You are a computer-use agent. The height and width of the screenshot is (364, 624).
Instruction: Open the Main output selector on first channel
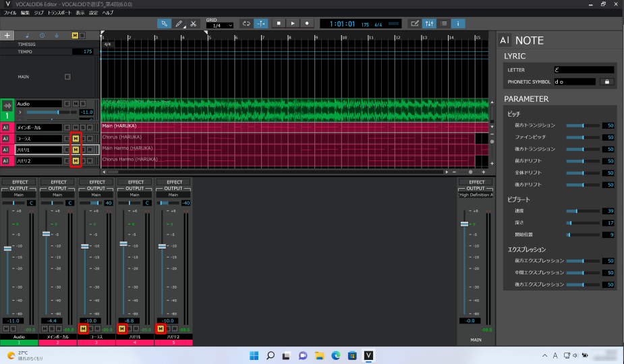[19, 195]
